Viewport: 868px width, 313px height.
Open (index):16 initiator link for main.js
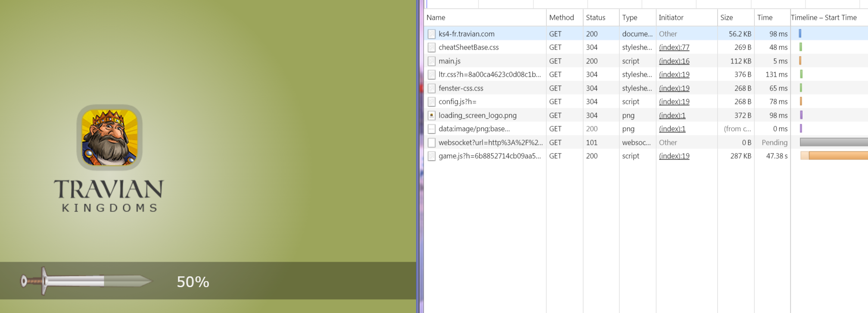coord(674,61)
